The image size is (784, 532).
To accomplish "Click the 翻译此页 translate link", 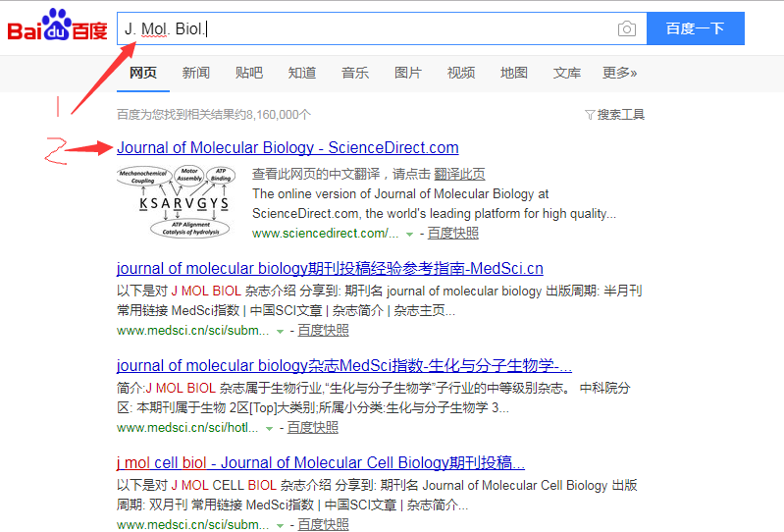I will (459, 174).
